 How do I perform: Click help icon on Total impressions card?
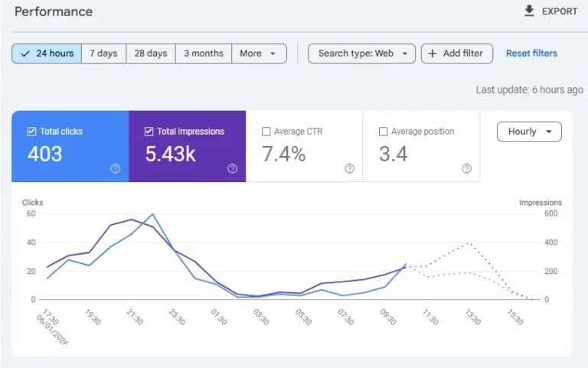click(232, 168)
